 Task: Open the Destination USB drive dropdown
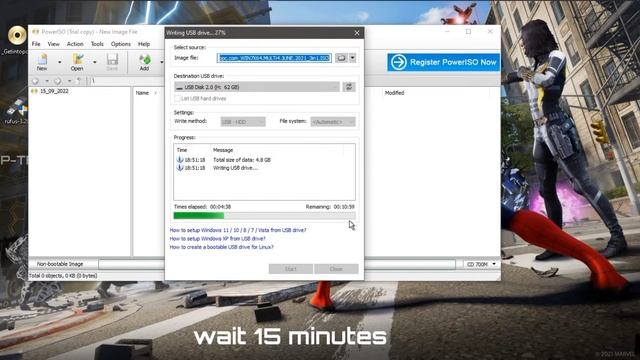click(257, 87)
